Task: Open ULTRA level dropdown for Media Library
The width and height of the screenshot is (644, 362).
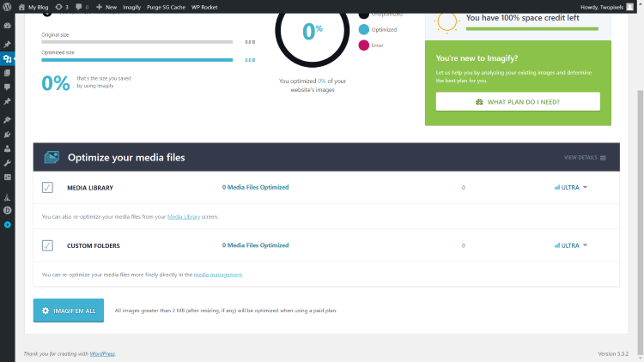Action: (x=571, y=188)
